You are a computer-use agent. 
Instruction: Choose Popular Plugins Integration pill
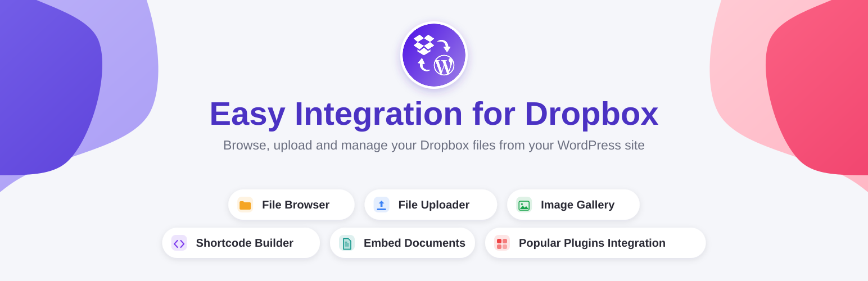[x=595, y=243]
